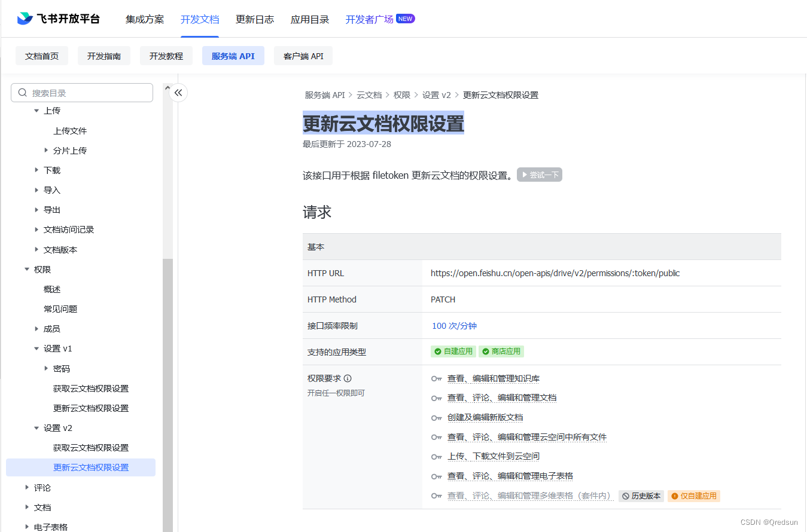807x532 pixels.
Task: Click the page title 更新云文档权限设置
Action: point(383,124)
